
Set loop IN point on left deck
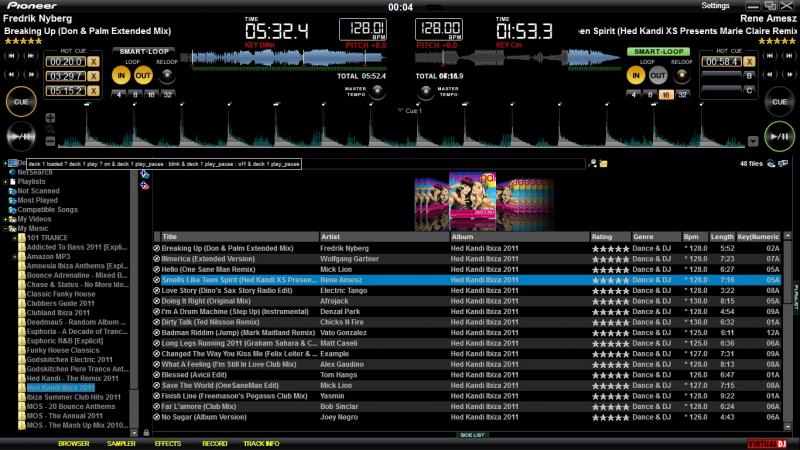pos(121,76)
